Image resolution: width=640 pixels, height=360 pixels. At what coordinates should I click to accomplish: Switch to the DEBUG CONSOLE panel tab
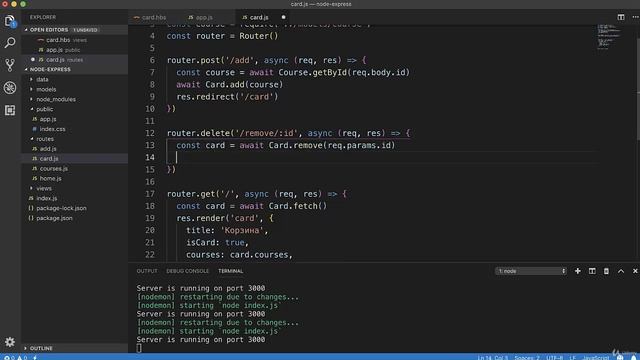coord(187,271)
